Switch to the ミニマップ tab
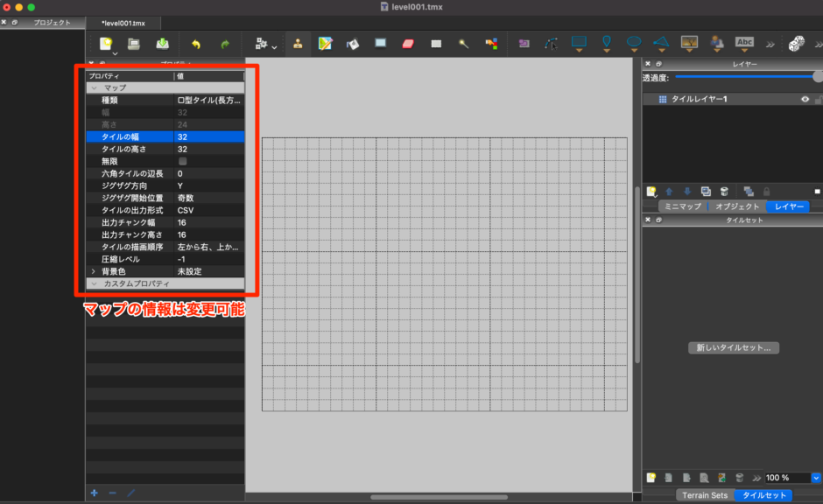Image resolution: width=823 pixels, height=504 pixels. click(683, 206)
